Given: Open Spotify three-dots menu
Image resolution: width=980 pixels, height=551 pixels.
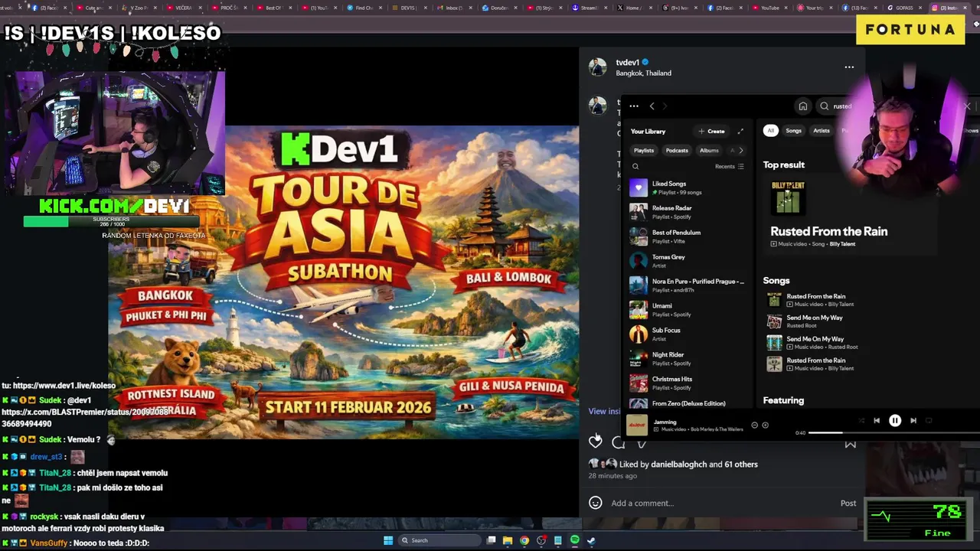Looking at the screenshot, I should (634, 106).
